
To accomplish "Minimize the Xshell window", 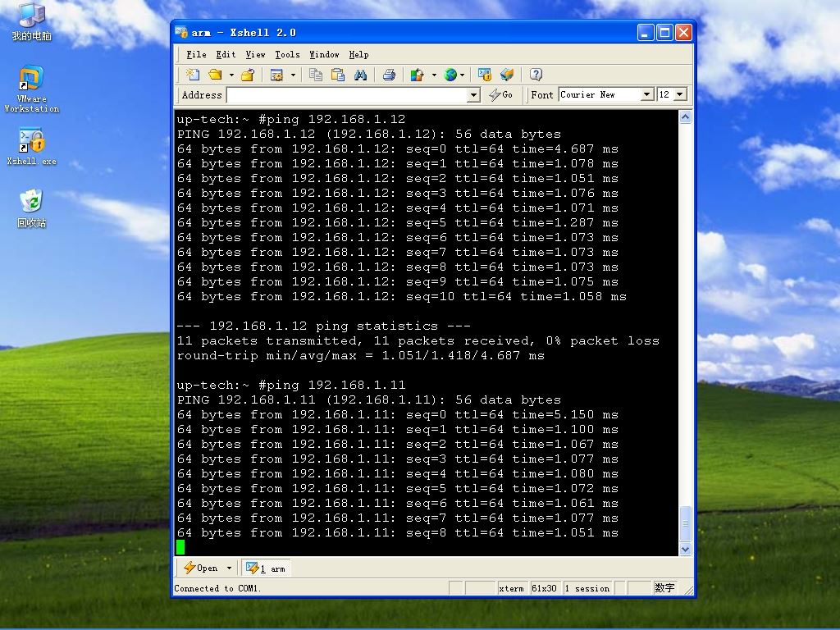I will point(646,33).
